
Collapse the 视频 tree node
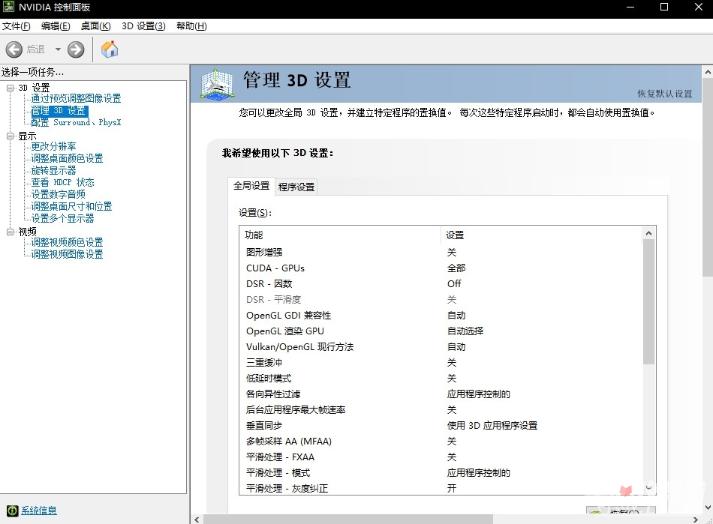pos(9,231)
